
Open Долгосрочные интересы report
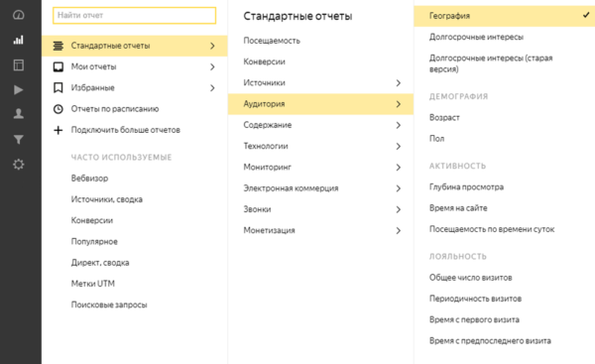click(476, 38)
